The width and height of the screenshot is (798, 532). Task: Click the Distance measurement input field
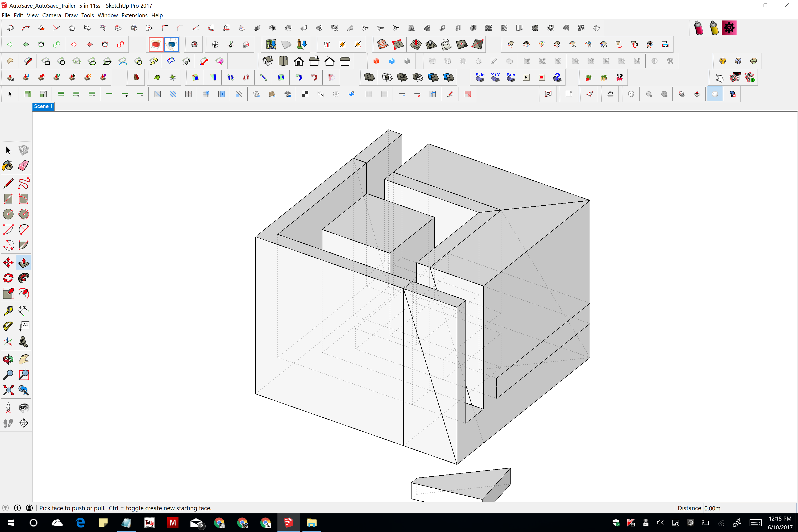(750, 508)
